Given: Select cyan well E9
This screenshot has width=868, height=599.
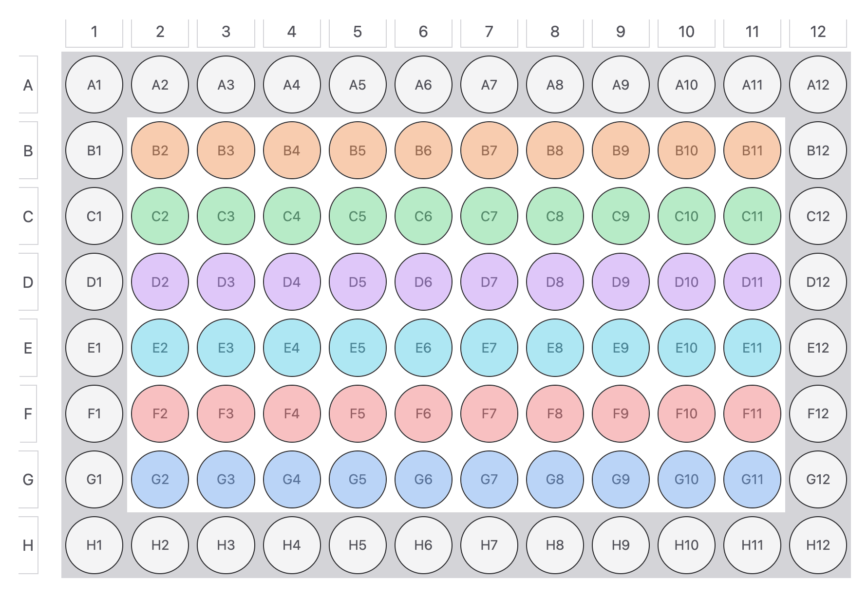Looking at the screenshot, I should click(621, 348).
